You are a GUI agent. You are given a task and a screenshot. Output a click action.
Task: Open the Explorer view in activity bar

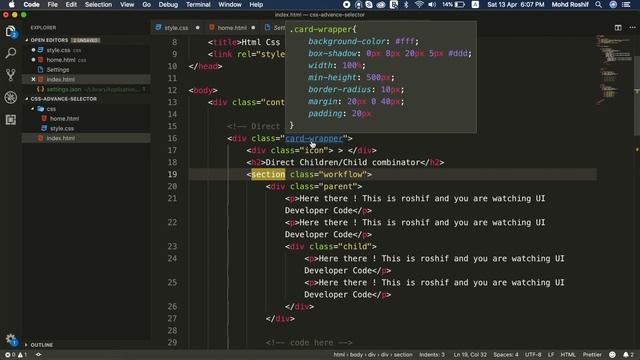pos(11,32)
